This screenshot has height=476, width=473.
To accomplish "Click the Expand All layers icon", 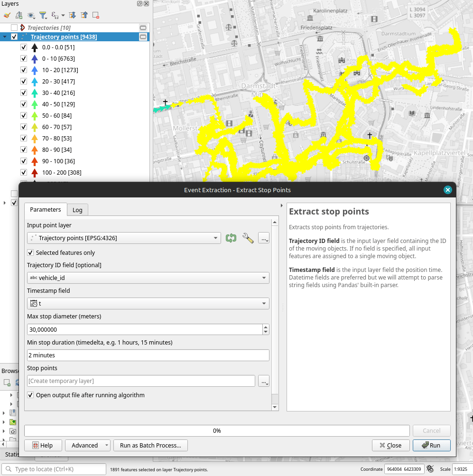I will (x=73, y=15).
